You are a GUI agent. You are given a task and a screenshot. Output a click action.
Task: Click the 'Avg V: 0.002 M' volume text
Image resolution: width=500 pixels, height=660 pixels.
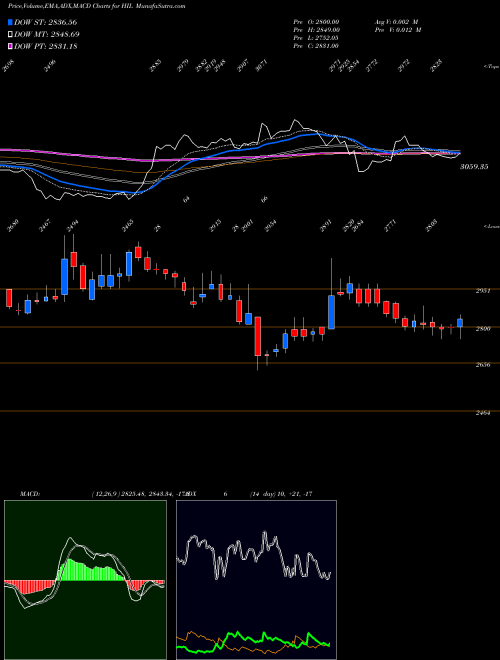coord(396,22)
